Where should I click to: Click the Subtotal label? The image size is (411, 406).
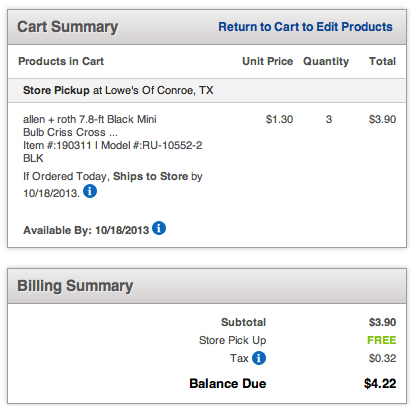pos(243,322)
